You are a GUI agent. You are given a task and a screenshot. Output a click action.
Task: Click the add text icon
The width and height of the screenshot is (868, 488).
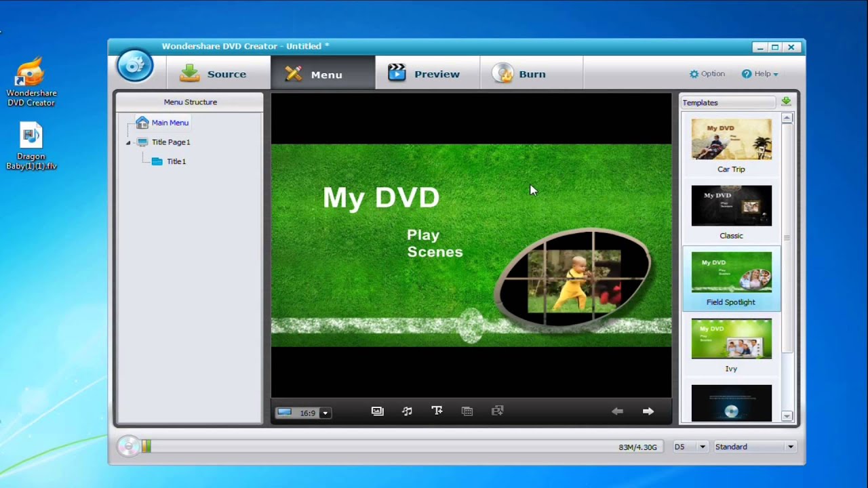[x=437, y=411]
